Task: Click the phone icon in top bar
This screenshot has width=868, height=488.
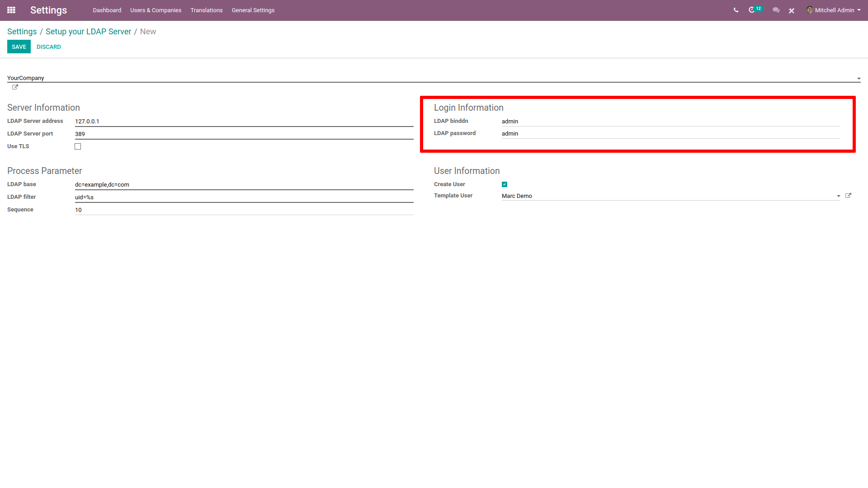Action: tap(735, 10)
